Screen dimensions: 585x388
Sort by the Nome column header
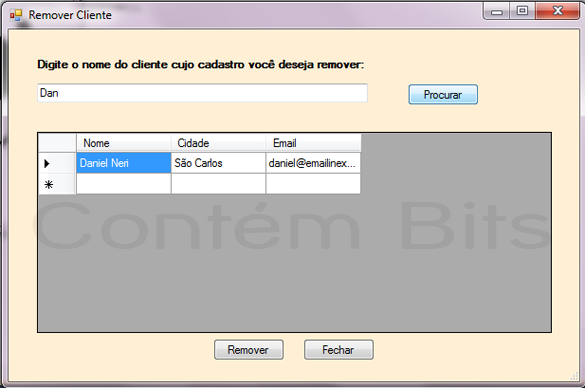[x=123, y=143]
